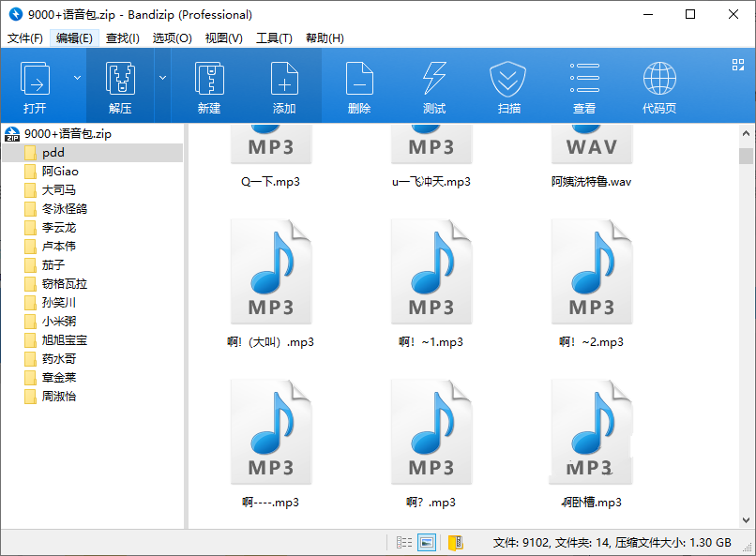
Task: Open the 文件(F) menu
Action: point(25,38)
